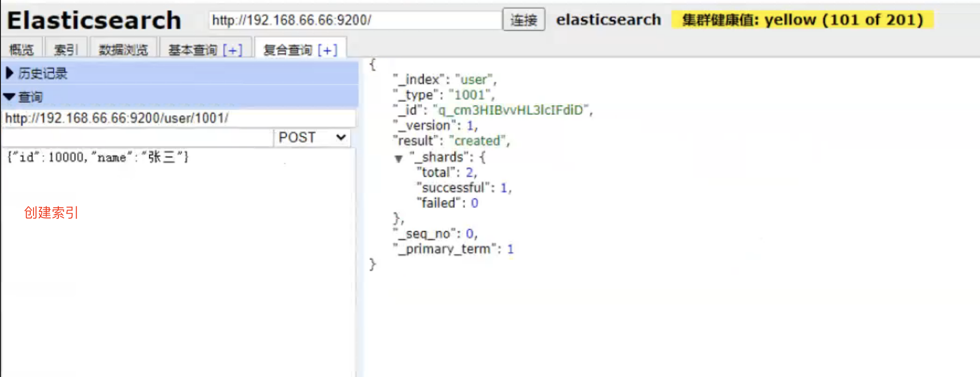Click the "failed": 0 line
Screen dimensions: 980x377
(447, 203)
